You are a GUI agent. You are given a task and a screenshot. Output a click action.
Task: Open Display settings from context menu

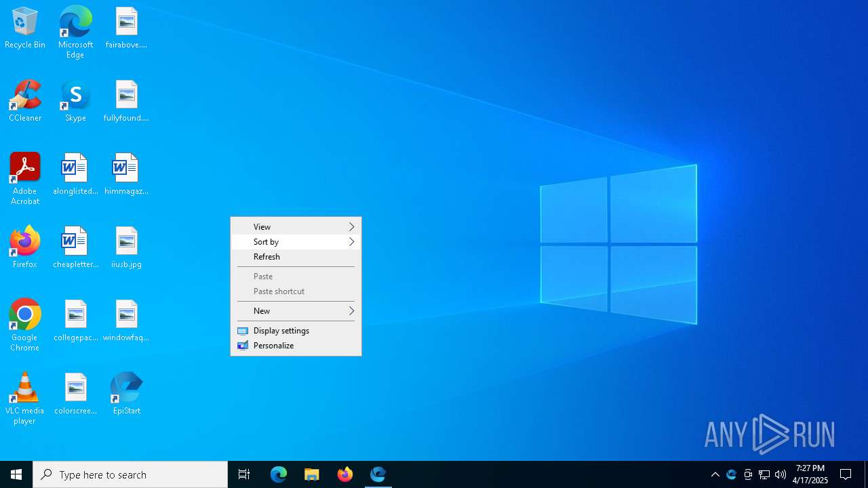pyautogui.click(x=296, y=331)
